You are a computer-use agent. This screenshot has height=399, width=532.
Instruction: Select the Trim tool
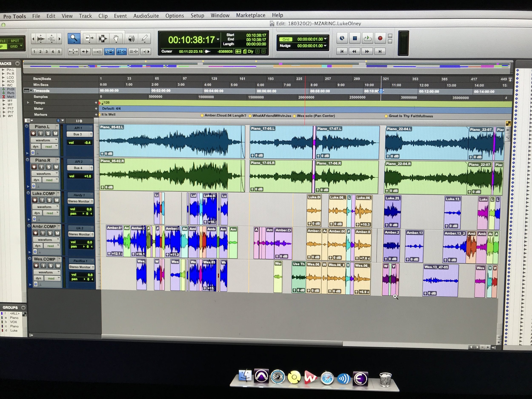[x=89, y=39]
